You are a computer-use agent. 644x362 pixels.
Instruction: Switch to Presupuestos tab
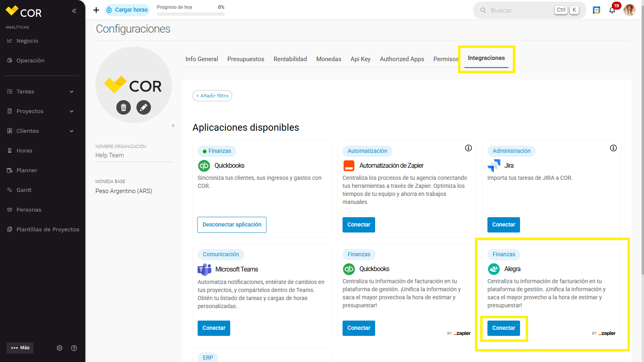246,59
